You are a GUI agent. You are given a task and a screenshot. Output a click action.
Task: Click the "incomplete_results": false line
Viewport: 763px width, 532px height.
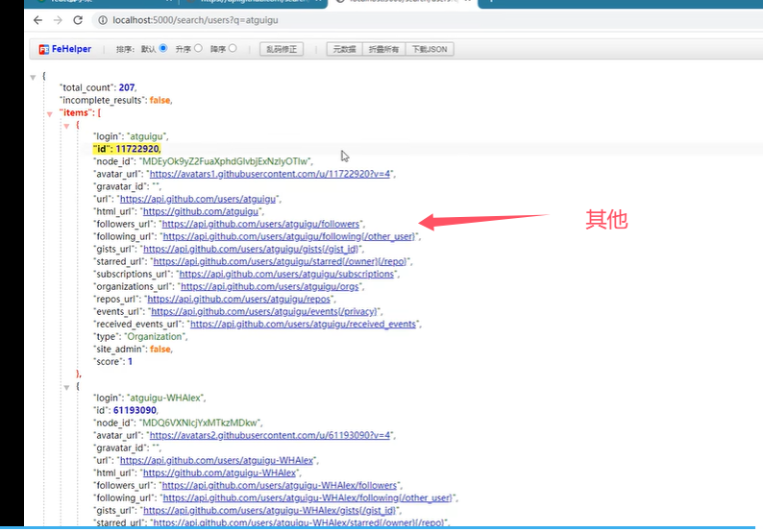point(116,100)
